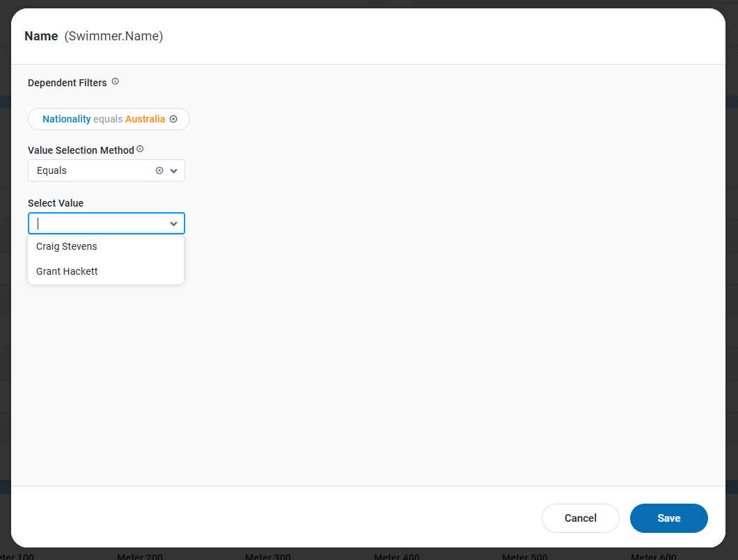Viewport: 738px width, 560px height.
Task: Select Grant Hackett from the options
Action: (67, 271)
